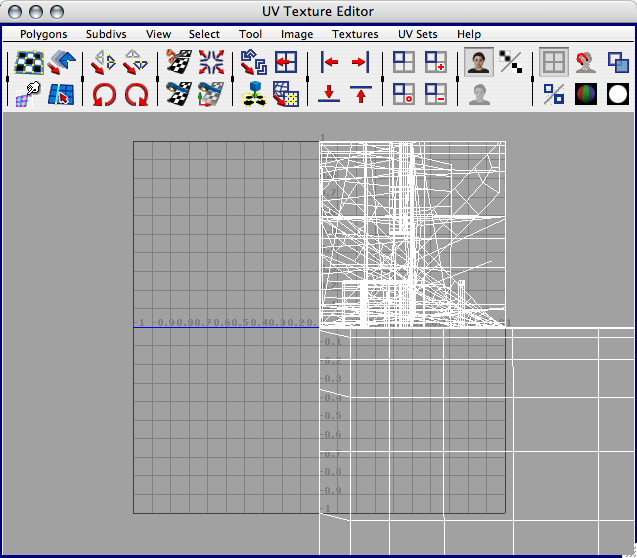Select the UV Smudge tool
The width and height of the screenshot is (637, 558).
29,94
